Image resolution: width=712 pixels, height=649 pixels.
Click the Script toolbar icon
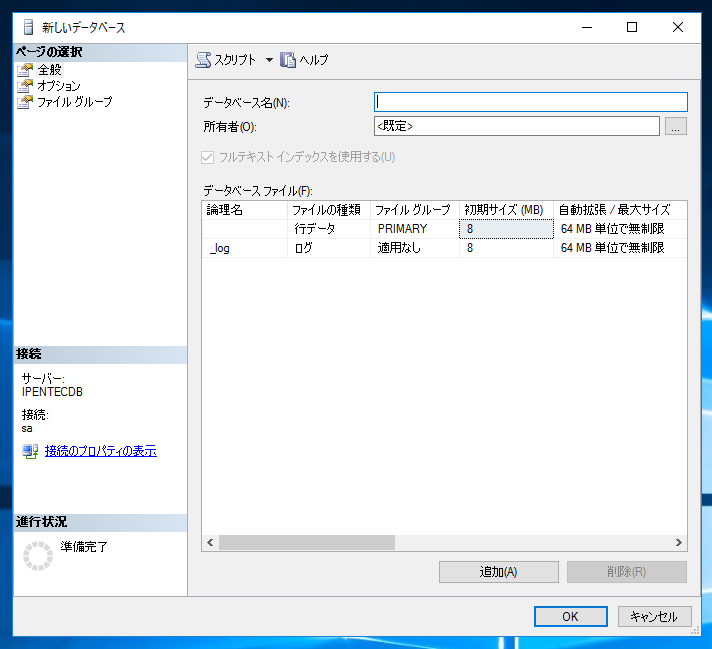[x=203, y=59]
